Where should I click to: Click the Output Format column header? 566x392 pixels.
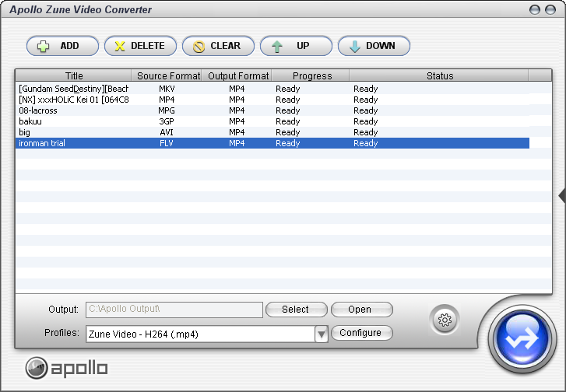238,76
